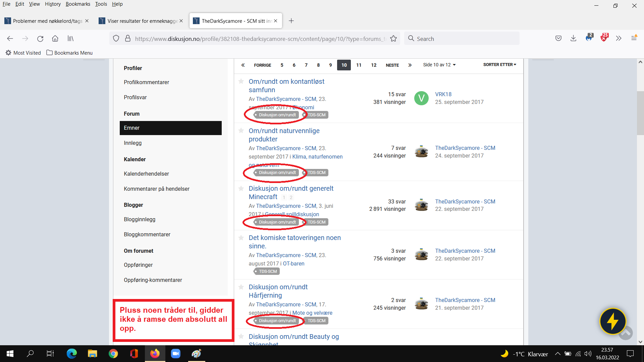The height and width of the screenshot is (362, 644).
Task: Click 'Diskusjon om/rundt' tag under Hårfjerning
Action: (277, 321)
